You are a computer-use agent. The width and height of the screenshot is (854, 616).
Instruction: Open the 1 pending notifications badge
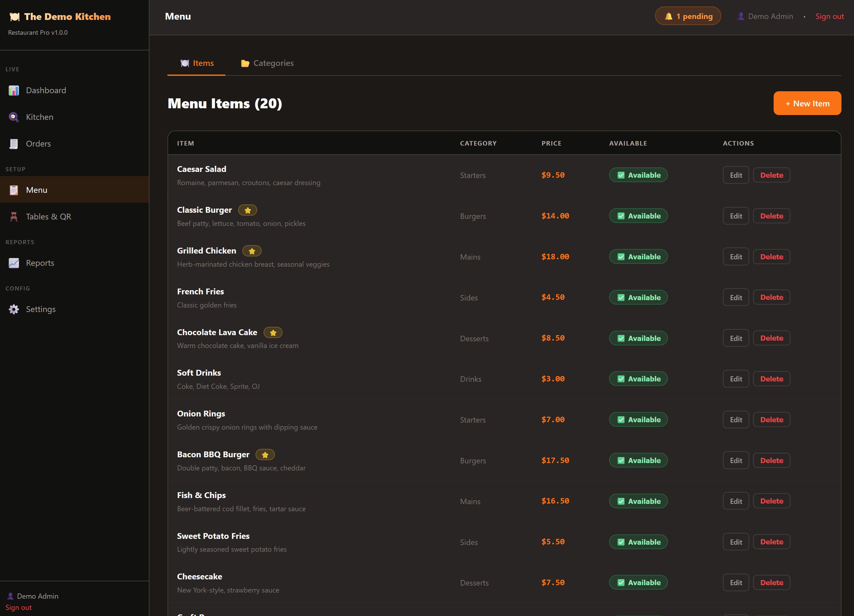click(688, 16)
